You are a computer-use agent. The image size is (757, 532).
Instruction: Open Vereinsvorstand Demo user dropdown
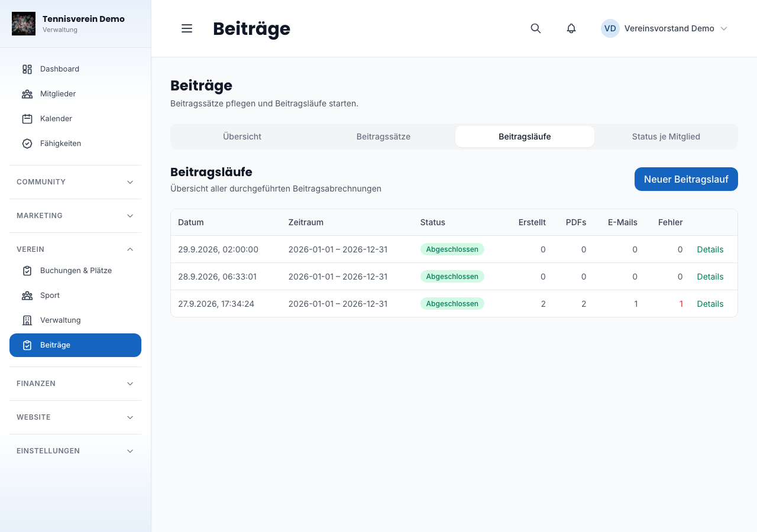[x=664, y=28]
